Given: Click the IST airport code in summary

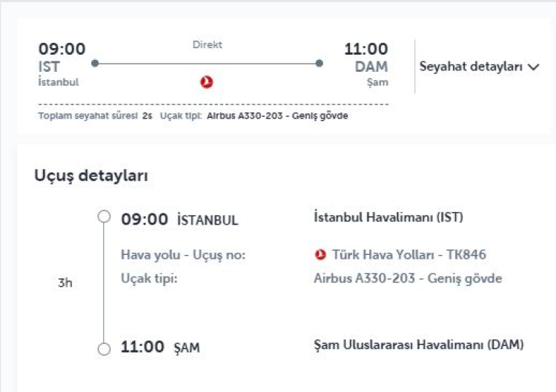Looking at the screenshot, I should [x=49, y=67].
